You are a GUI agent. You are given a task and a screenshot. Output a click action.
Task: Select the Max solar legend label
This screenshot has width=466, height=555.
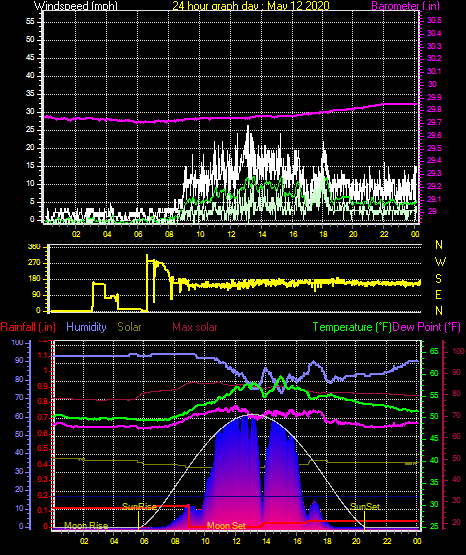click(195, 327)
